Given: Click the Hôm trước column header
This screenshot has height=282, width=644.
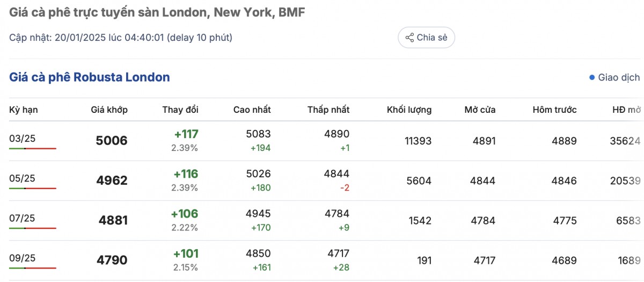Looking at the screenshot, I should pos(554,110).
